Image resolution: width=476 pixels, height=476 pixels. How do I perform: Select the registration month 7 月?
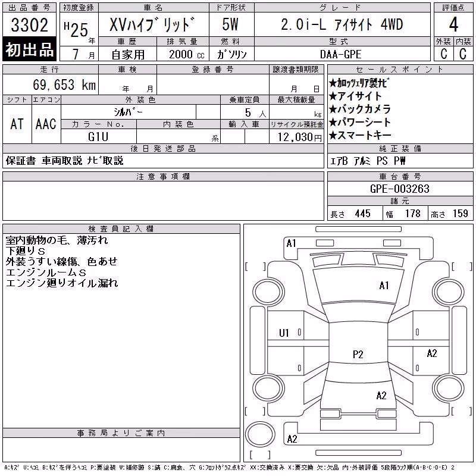(83, 54)
